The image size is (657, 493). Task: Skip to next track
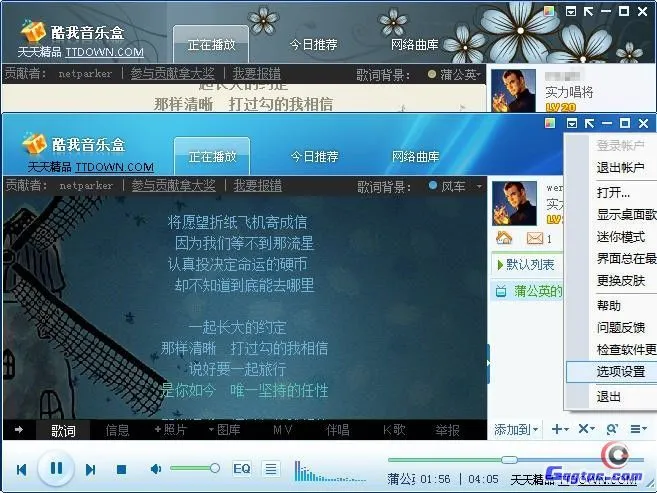click(x=90, y=470)
